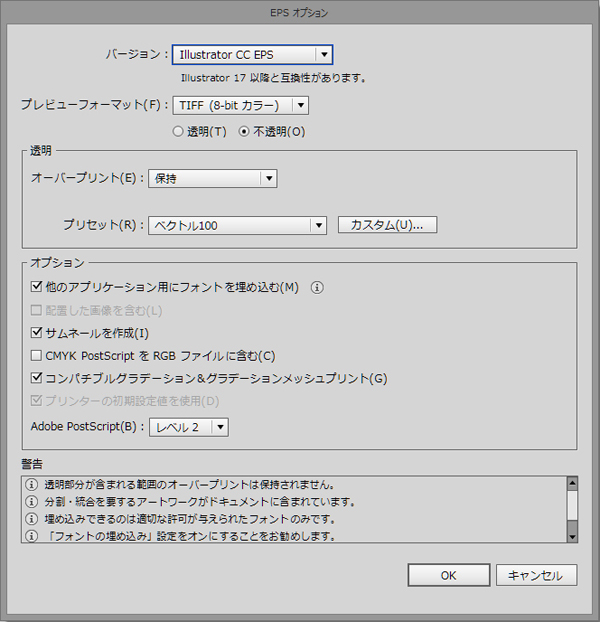600x622 pixels.
Task: Click info icon beside 埋め込みできるのは warning
Action: [31, 518]
